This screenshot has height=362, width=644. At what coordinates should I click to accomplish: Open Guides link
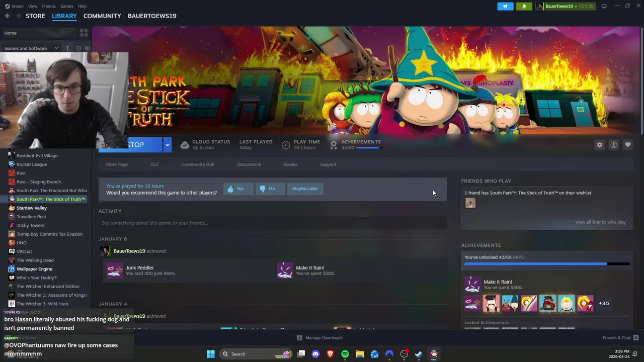pos(290,164)
